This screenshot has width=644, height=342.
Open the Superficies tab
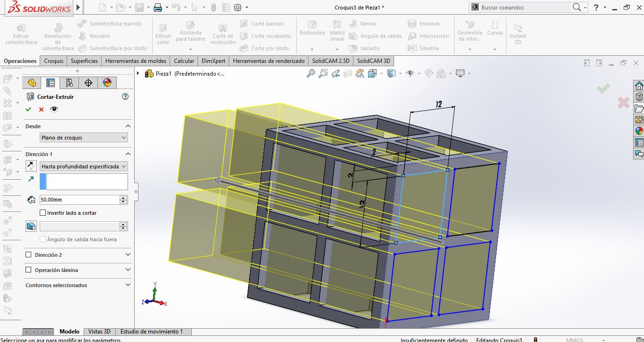click(84, 61)
